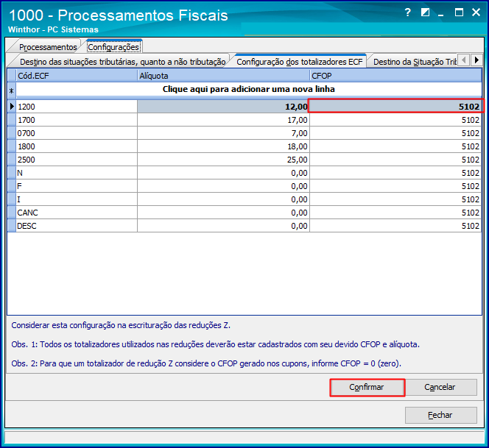Open Destino das situações tributárias tab
This screenshot has width=489, height=448.
(x=122, y=62)
